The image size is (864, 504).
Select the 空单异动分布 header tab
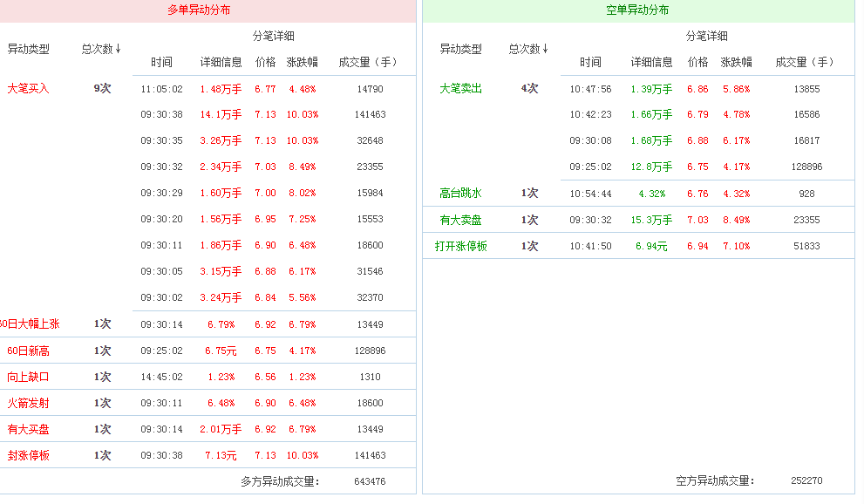point(637,10)
